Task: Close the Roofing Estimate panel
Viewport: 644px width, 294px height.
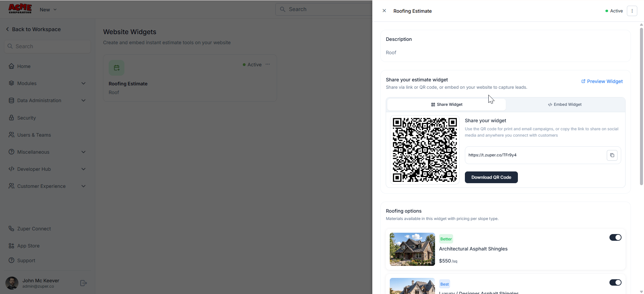Action: [x=384, y=11]
